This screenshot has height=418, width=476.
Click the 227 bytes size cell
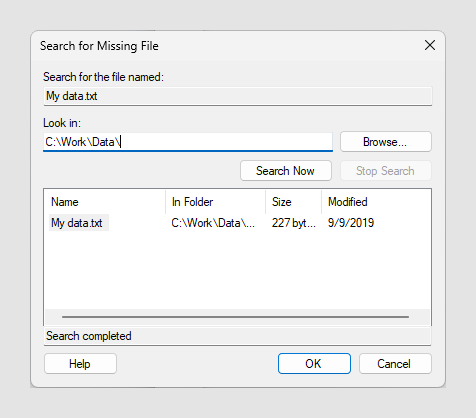pyautogui.click(x=293, y=223)
